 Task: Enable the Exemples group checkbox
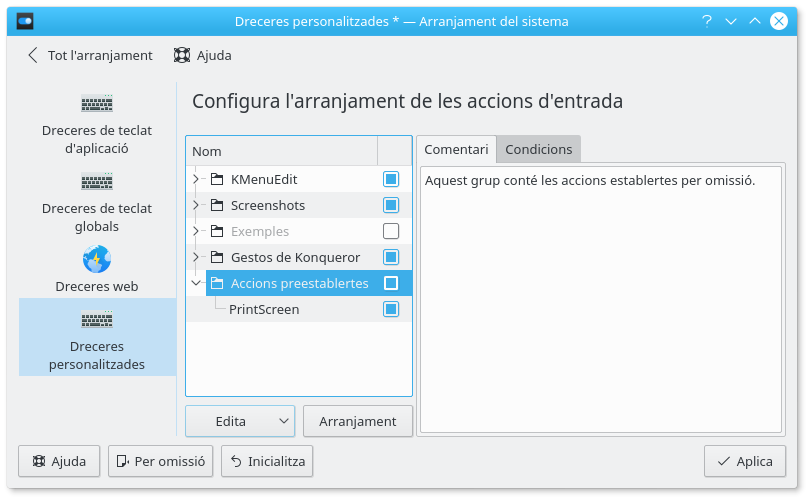[x=391, y=232]
